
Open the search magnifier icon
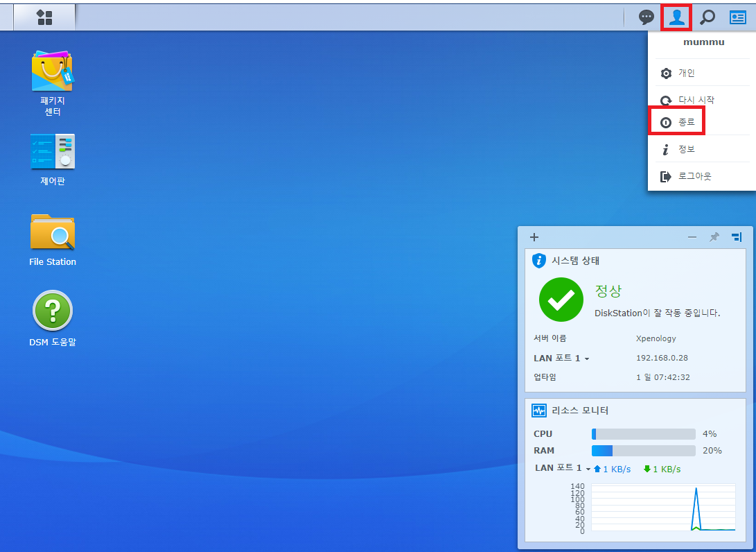pos(707,17)
